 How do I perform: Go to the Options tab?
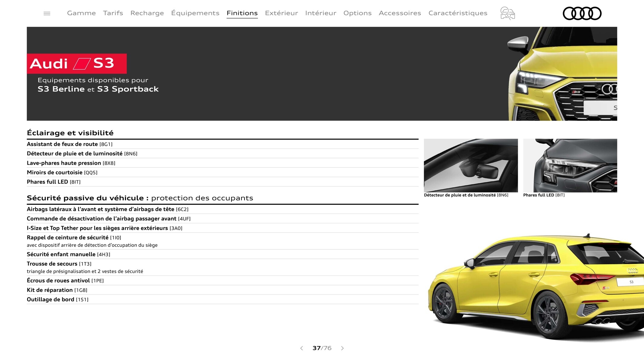coord(357,13)
